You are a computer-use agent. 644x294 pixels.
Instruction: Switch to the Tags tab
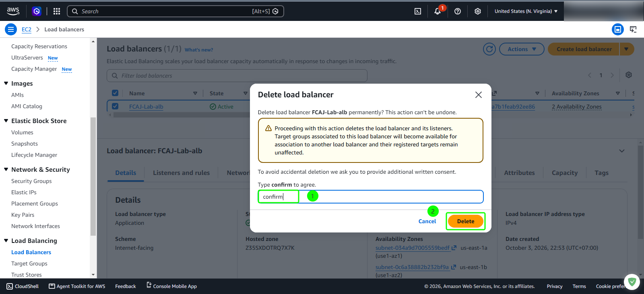(602, 173)
